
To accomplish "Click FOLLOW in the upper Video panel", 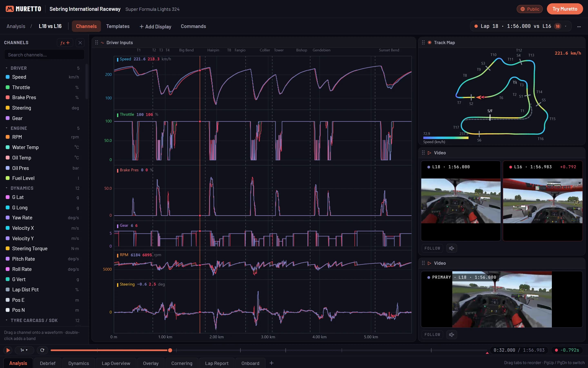I will tap(432, 248).
